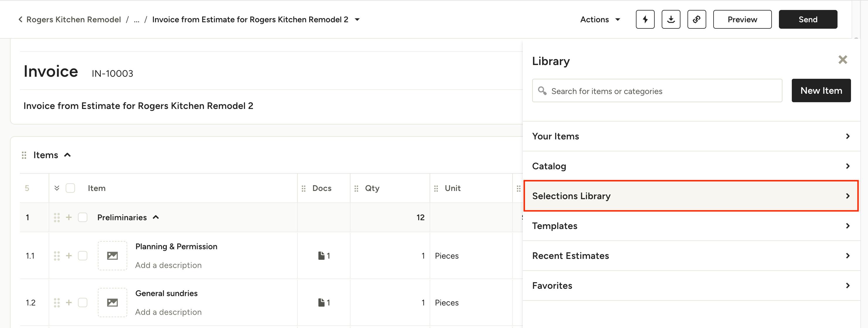Click the download invoice icon
The image size is (868, 328).
[x=670, y=20]
